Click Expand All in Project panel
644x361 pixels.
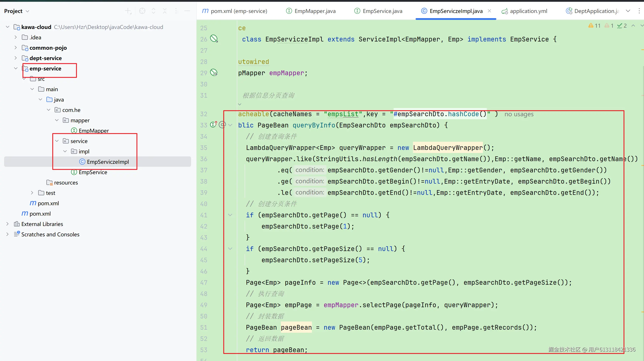pyautogui.click(x=153, y=11)
